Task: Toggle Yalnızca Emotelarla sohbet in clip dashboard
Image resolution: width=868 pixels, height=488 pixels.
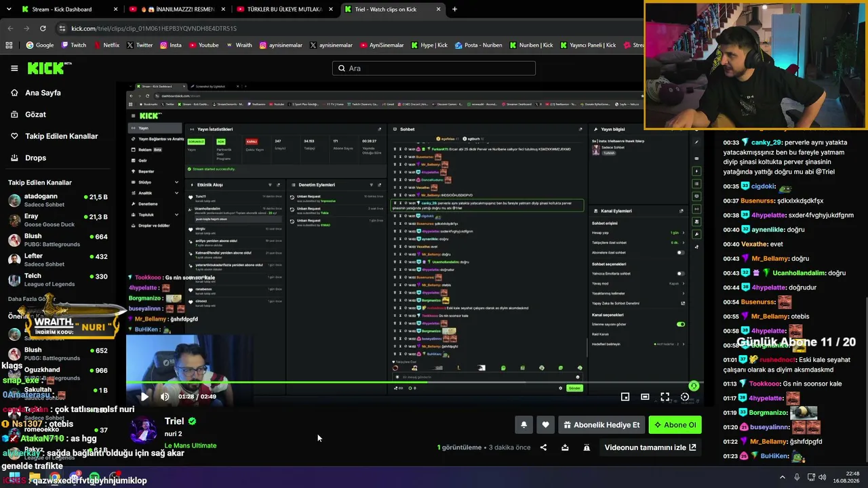Action: tap(680, 274)
